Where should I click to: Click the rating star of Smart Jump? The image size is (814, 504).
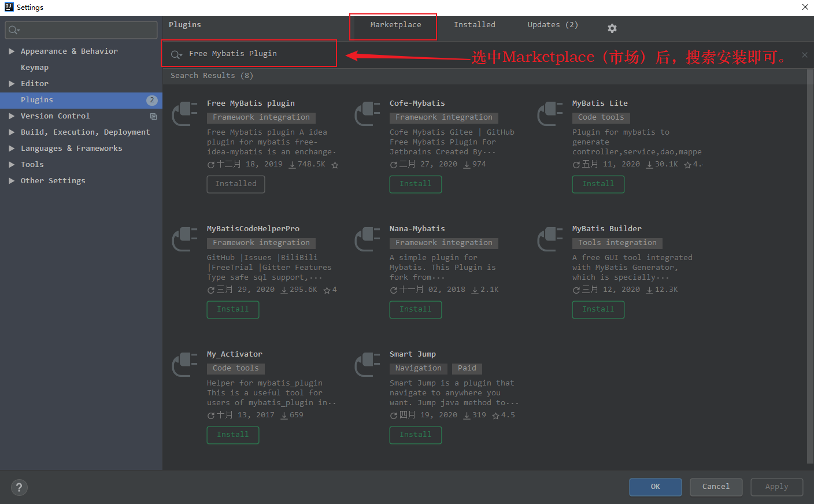tap(495, 416)
